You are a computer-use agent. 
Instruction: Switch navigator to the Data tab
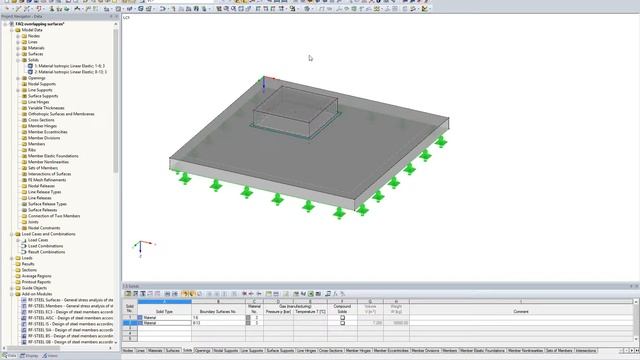pyautogui.click(x=9, y=356)
